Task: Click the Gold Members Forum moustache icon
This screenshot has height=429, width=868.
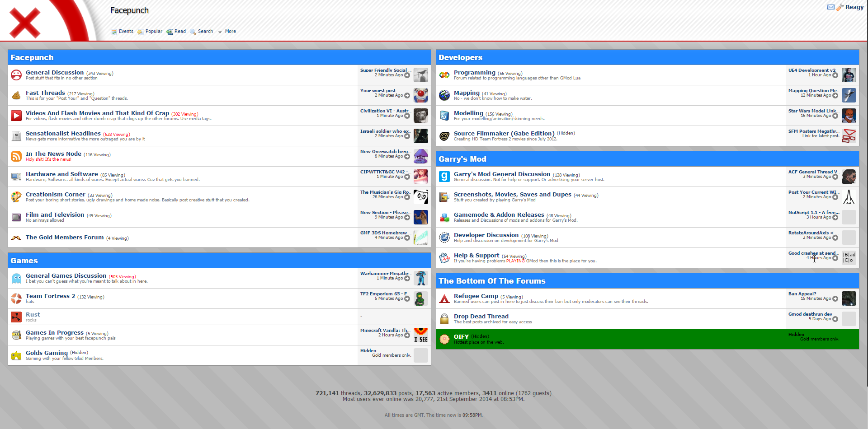Action: 16,238
